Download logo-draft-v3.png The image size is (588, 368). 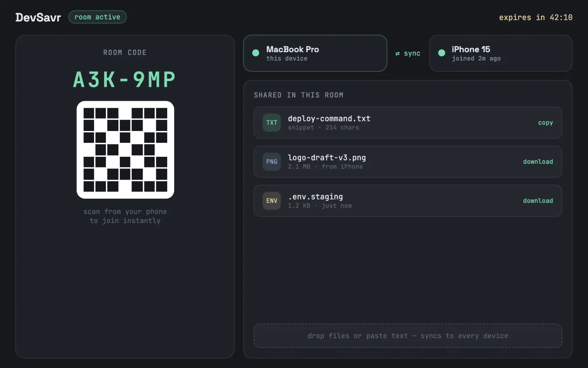pos(538,162)
